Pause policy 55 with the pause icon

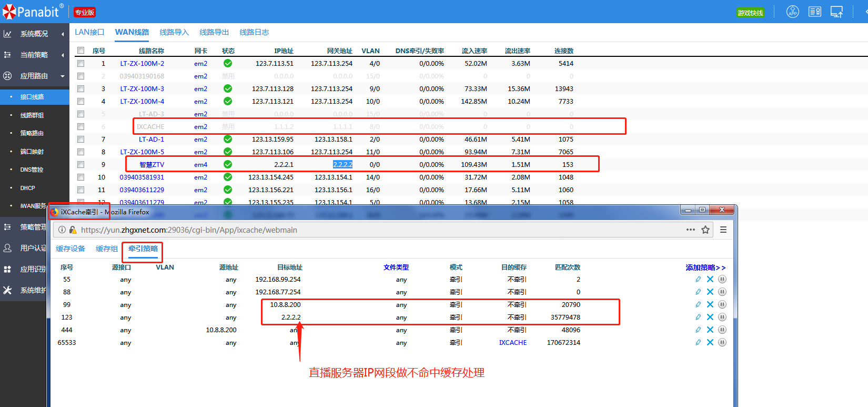tap(722, 279)
